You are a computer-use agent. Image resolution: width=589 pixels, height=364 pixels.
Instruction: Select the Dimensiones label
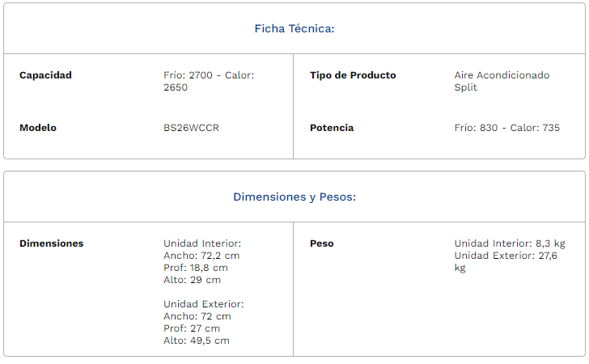(52, 243)
